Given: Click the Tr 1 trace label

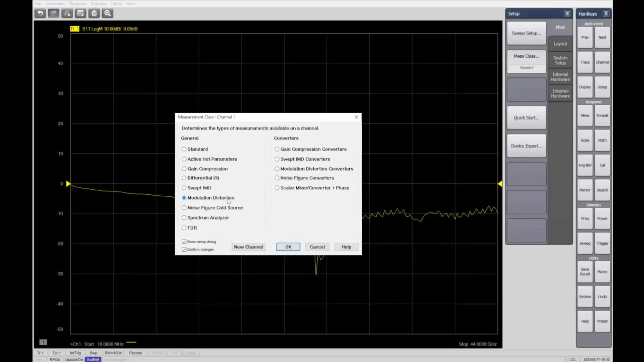Looking at the screenshot, I should coord(74,29).
